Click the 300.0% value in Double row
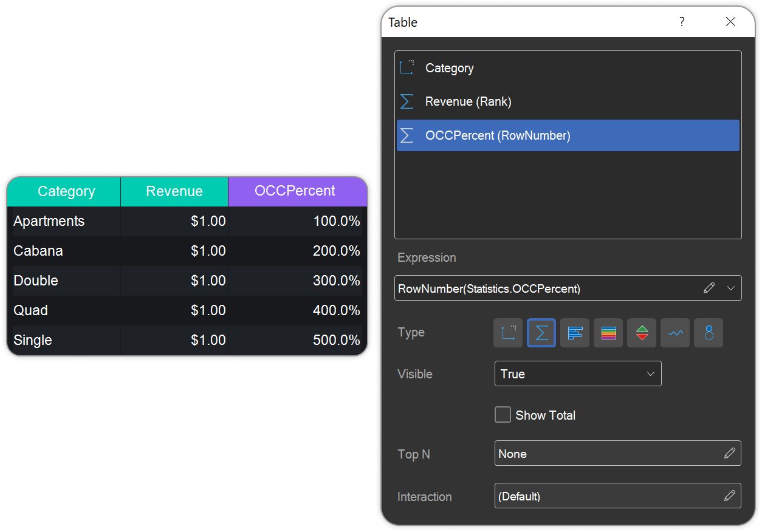This screenshot has height=532, width=762. pyautogui.click(x=337, y=281)
